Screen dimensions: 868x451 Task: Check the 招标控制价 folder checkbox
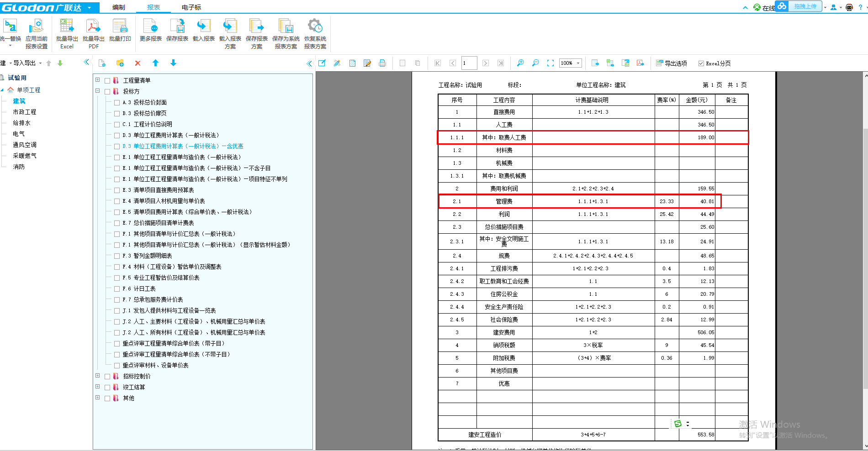coord(107,376)
